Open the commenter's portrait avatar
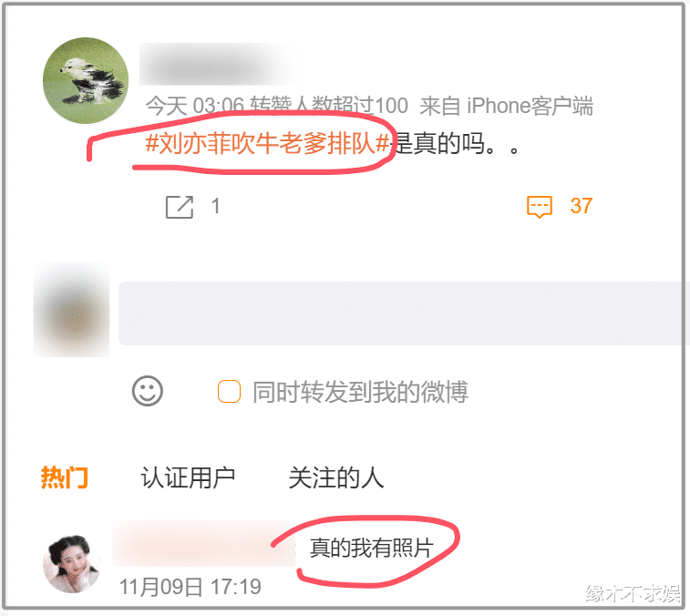This screenshot has width=690, height=616. (72, 563)
